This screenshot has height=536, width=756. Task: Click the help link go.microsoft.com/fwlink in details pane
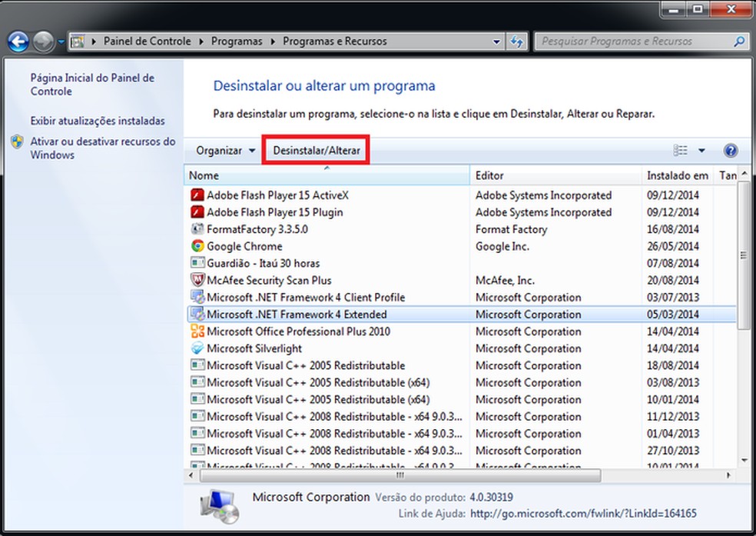click(583, 514)
